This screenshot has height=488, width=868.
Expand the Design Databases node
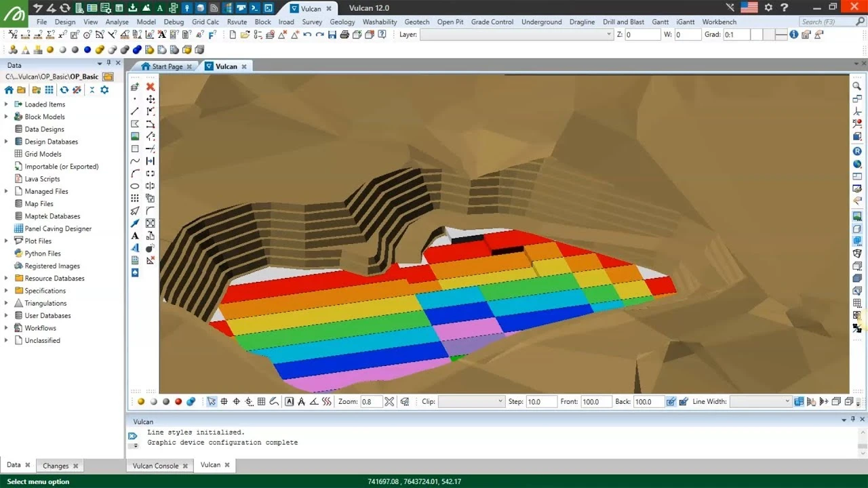(x=7, y=142)
